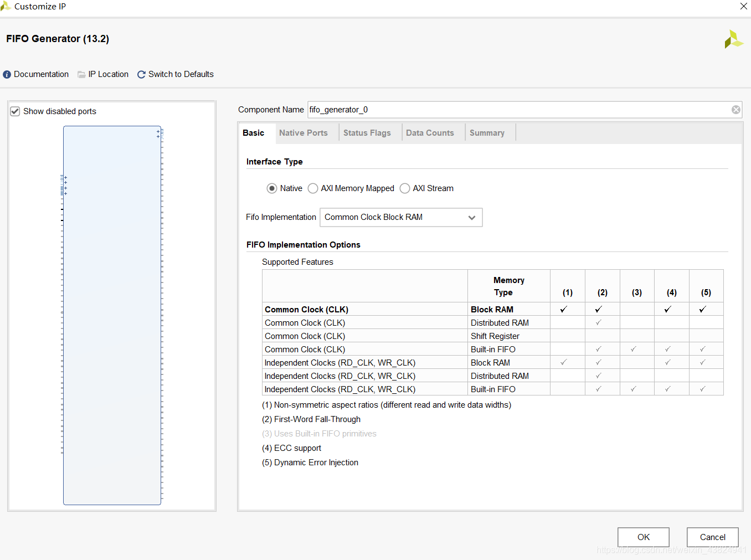The width and height of the screenshot is (751, 560).
Task: Open the IP Location link
Action: (x=109, y=74)
